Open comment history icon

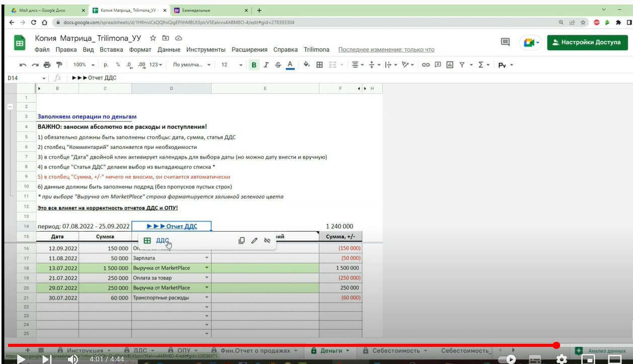(x=505, y=43)
